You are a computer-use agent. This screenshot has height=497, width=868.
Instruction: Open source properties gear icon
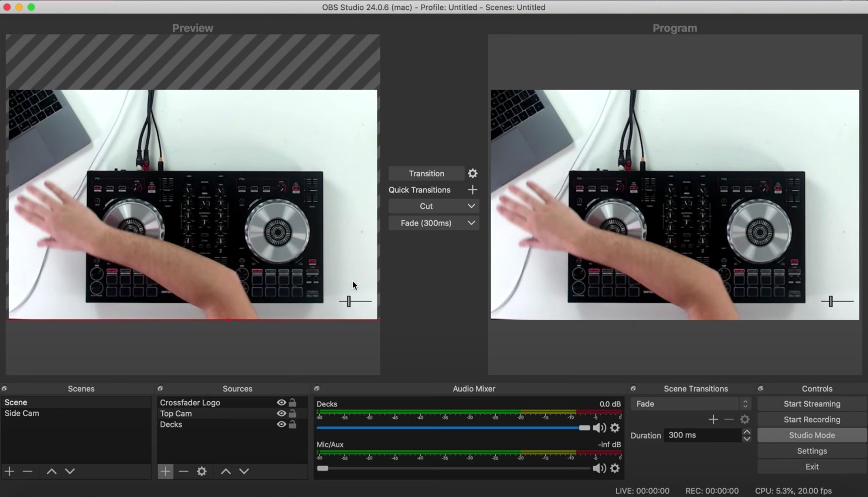click(202, 471)
